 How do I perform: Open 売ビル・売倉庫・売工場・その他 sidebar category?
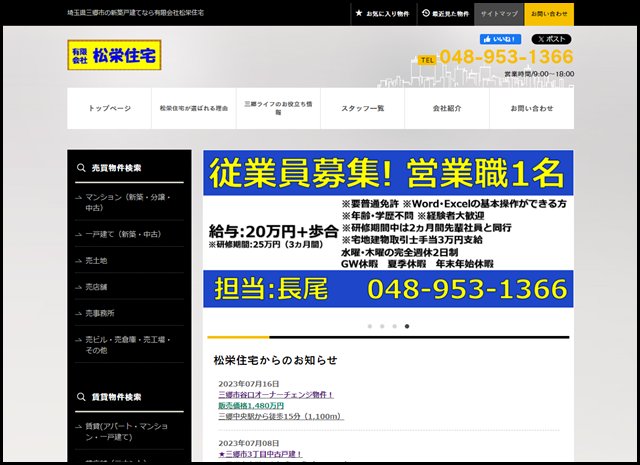tap(128, 345)
